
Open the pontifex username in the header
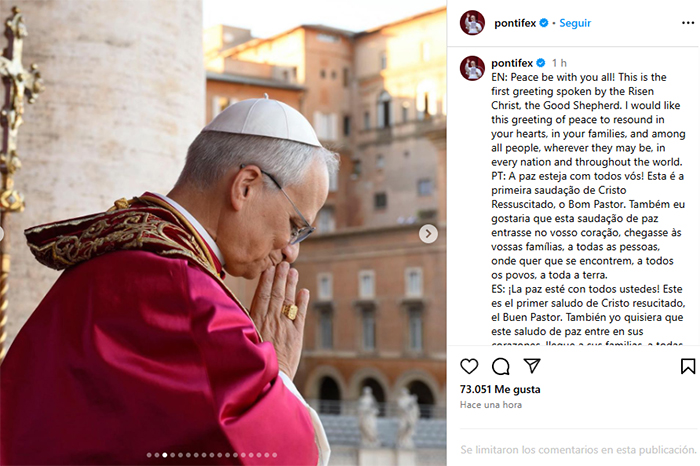515,23
